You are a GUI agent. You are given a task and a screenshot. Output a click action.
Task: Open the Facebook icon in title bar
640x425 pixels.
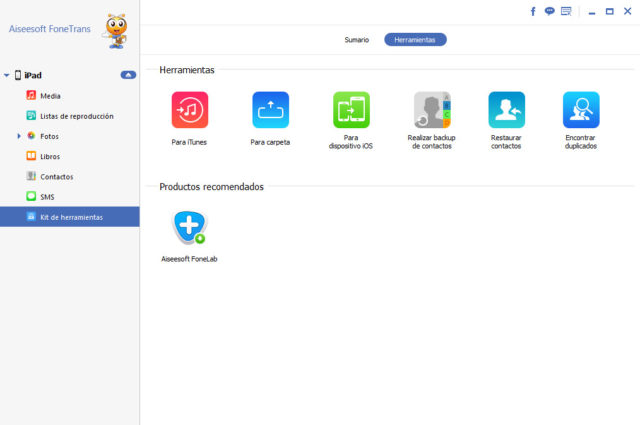533,11
